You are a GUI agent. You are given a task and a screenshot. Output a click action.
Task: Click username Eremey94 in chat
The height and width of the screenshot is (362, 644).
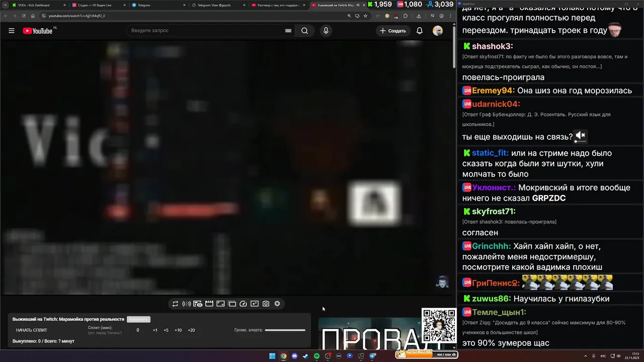tap(494, 90)
